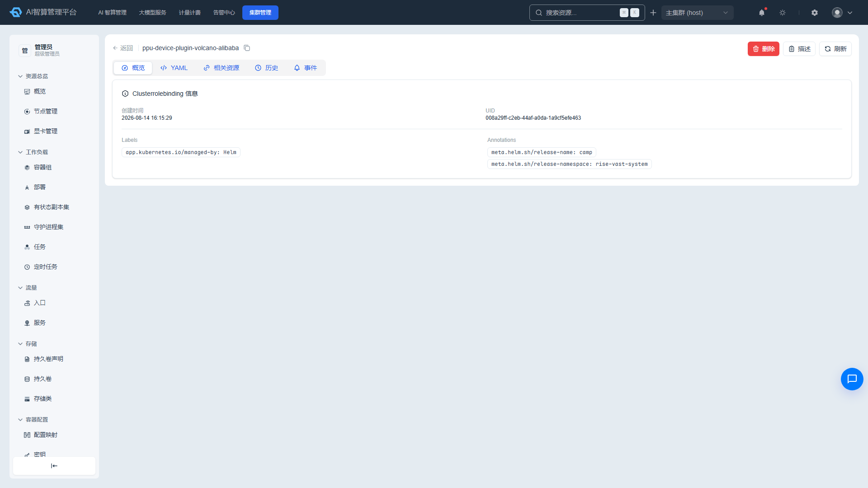The height and width of the screenshot is (488, 868).
Task: Go to 计量计费 menu
Action: click(x=190, y=13)
